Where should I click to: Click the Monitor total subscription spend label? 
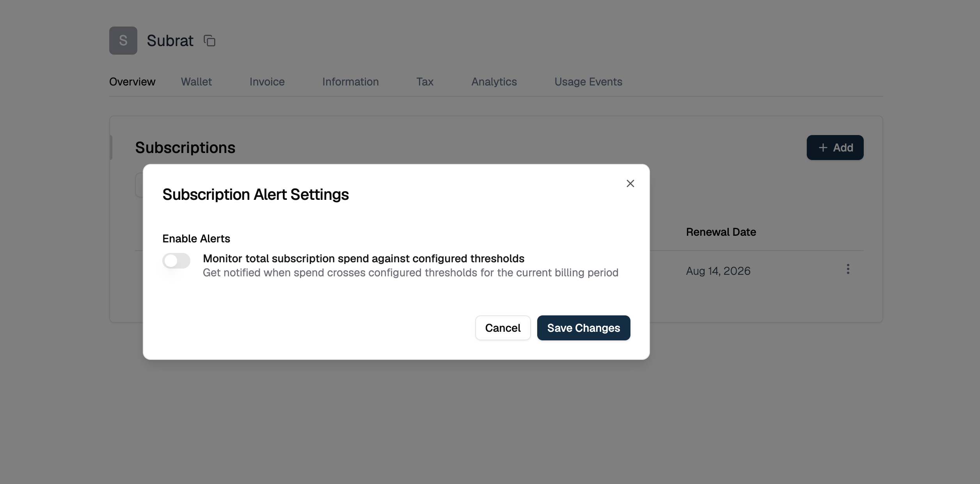coord(364,258)
